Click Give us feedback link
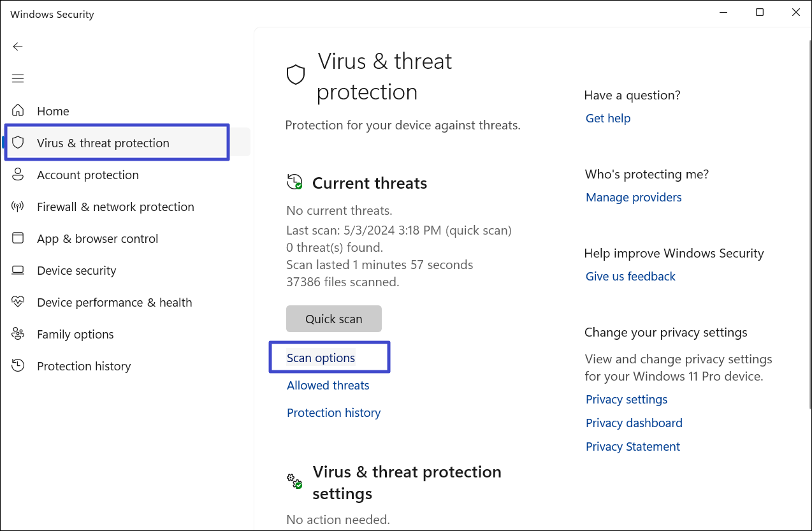The image size is (812, 531). [x=630, y=276]
